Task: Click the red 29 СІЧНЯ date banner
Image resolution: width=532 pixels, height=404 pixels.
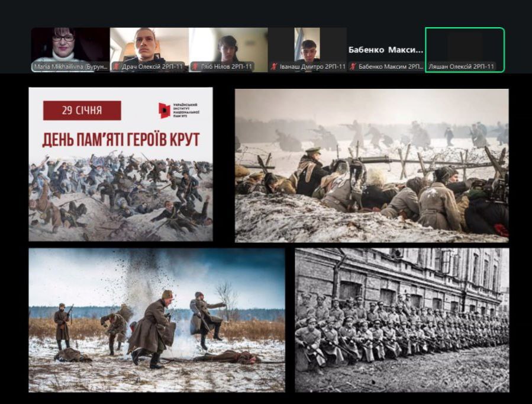Action: (x=82, y=110)
